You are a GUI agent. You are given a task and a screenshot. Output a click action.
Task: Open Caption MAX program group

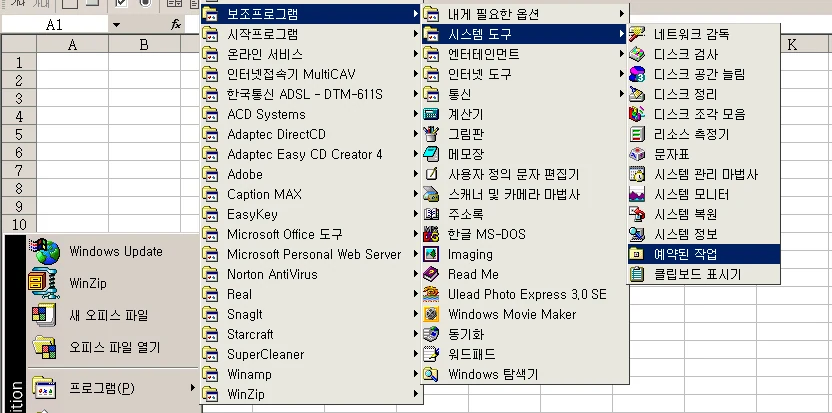pyautogui.click(x=311, y=194)
